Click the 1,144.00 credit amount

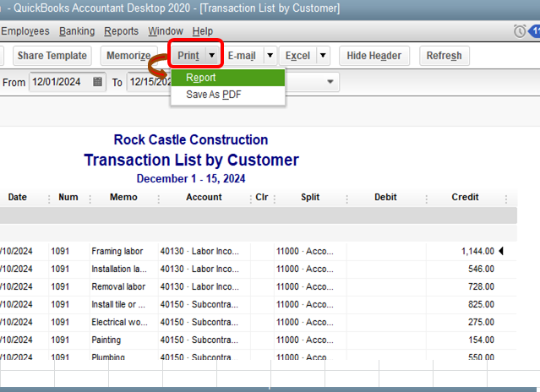tap(477, 251)
